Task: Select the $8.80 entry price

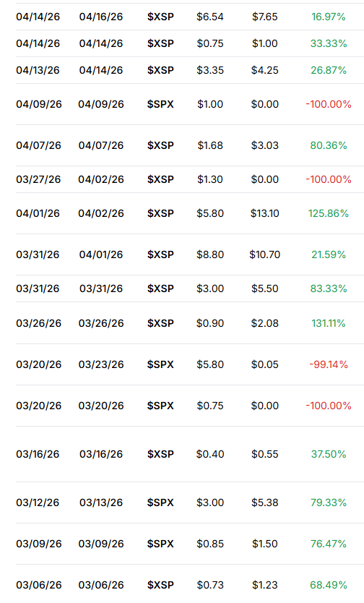Action: pos(210,255)
